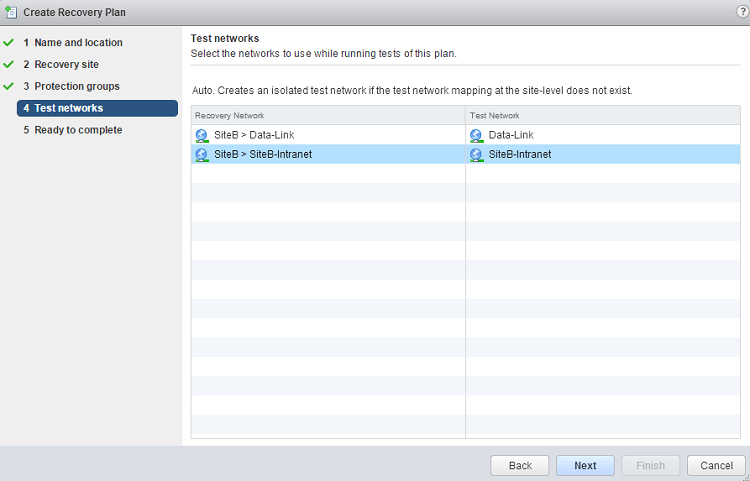
Task: Click network icon beside SiteB > Data-Link
Action: [x=202, y=135]
